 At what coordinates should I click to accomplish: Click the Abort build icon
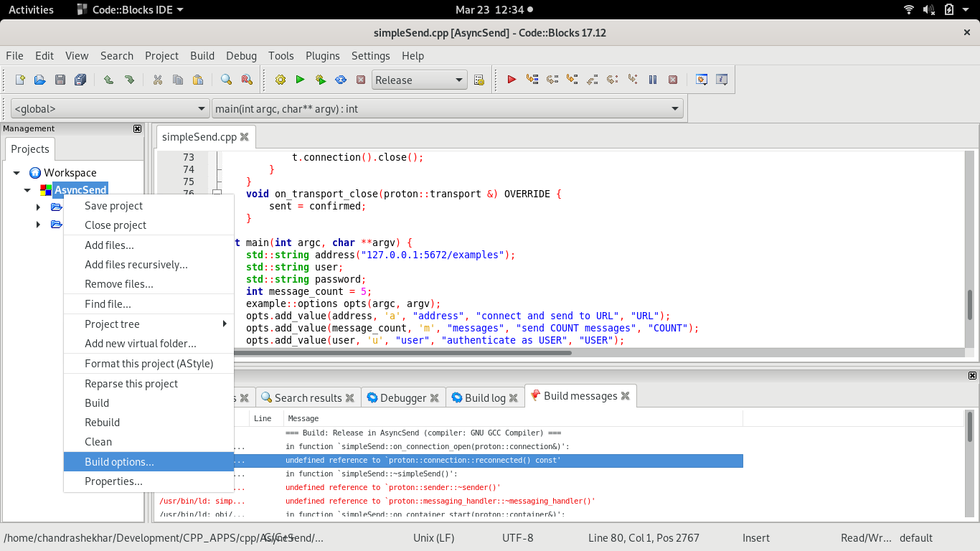[x=361, y=80]
